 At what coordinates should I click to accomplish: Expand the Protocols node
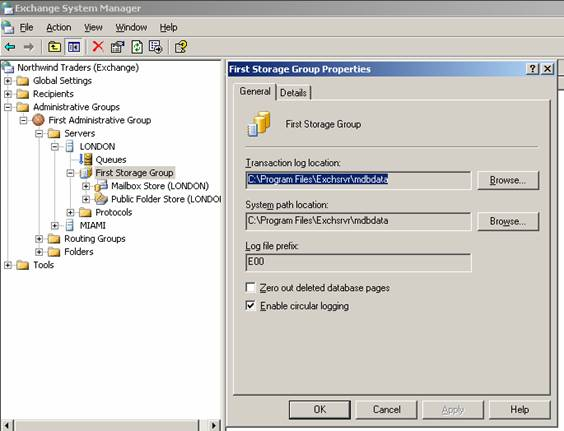pos(70,212)
